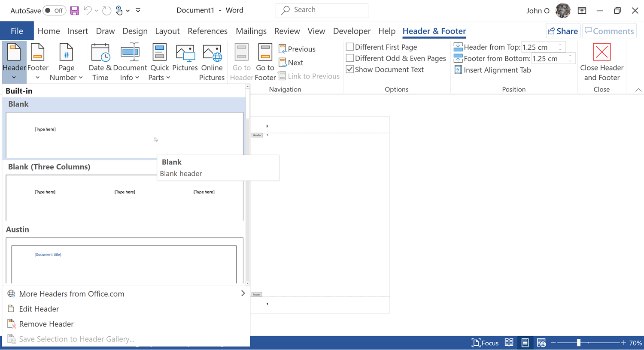Select Remove Header from the menu
The height and width of the screenshot is (350, 644).
46,324
